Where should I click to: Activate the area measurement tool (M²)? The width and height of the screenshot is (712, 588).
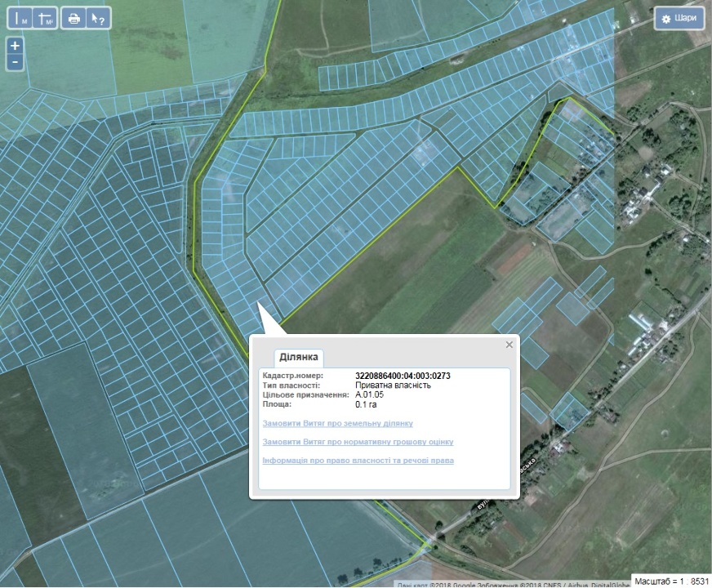point(47,19)
